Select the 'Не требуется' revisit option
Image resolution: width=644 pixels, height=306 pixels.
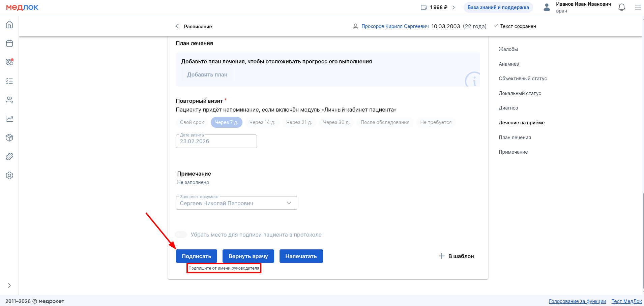point(436,122)
